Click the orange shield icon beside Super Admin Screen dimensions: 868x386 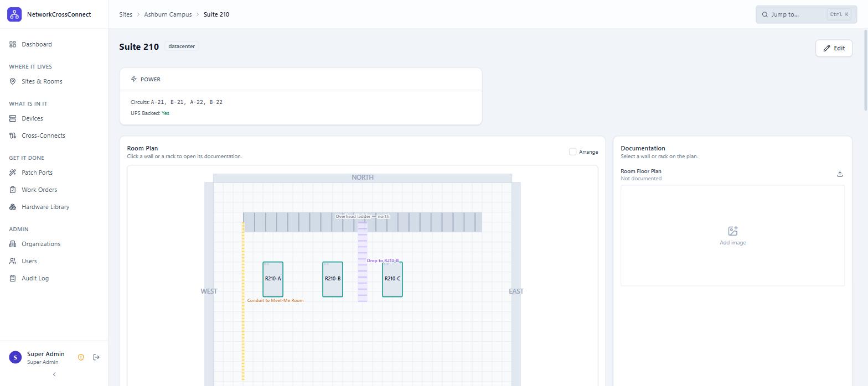coord(81,357)
